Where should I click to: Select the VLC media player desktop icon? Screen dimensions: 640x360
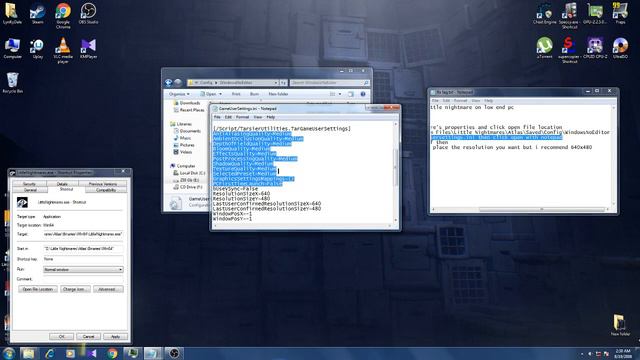(63, 51)
